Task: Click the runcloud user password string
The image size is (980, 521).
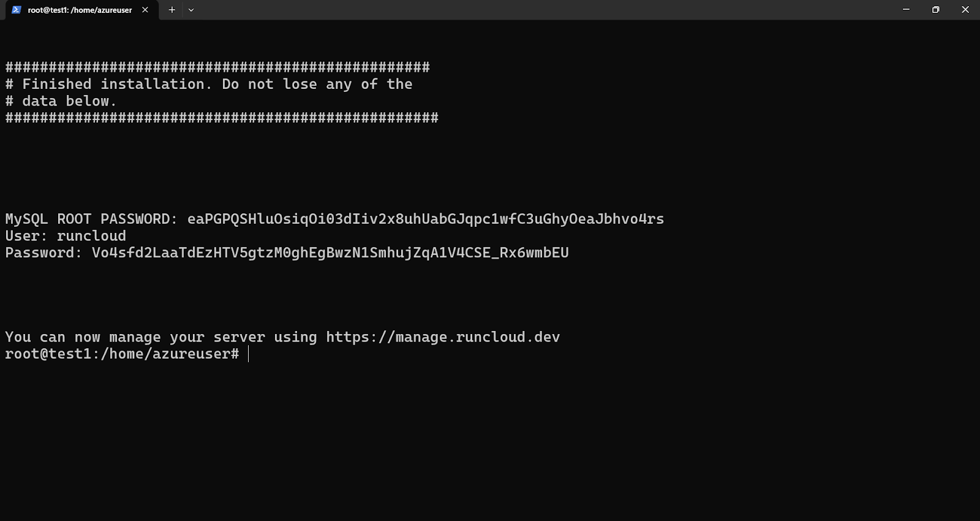Action: pyautogui.click(x=330, y=253)
